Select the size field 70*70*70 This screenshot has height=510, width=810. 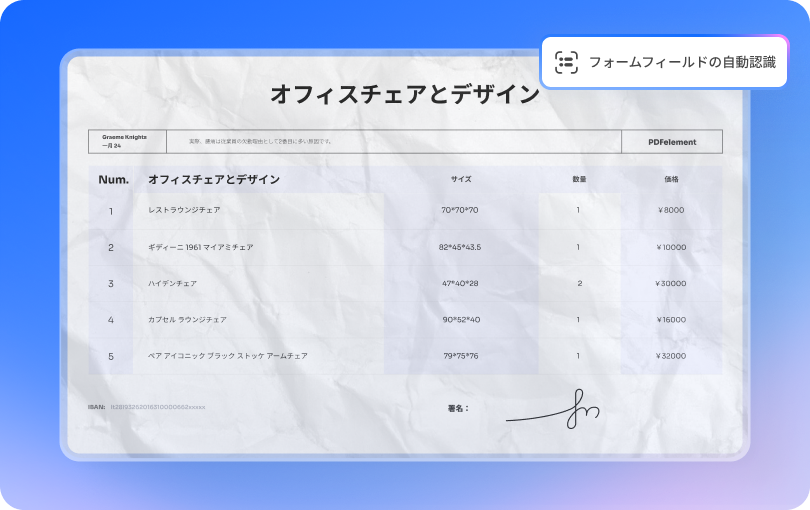tap(460, 211)
